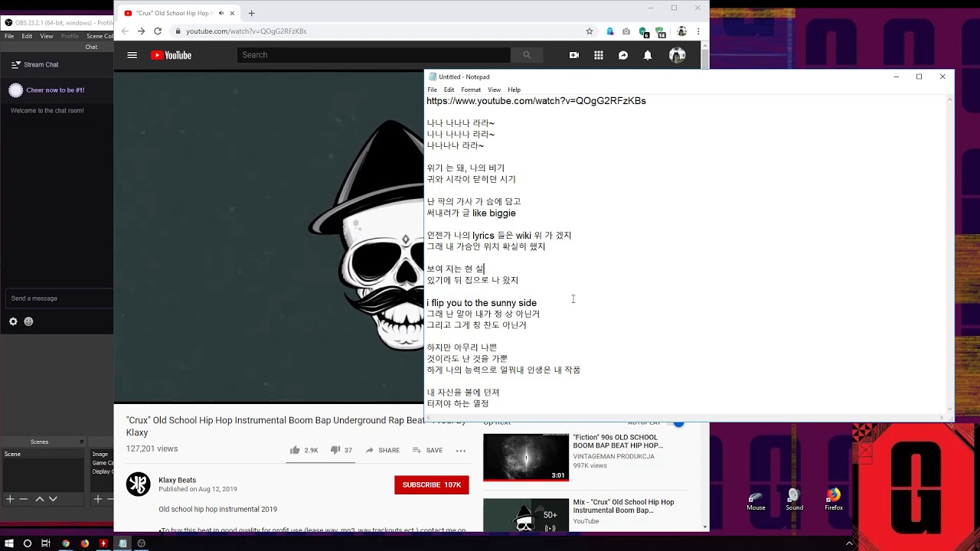980x551 pixels.
Task: Open emoji picker in OBS chat
Action: point(28,321)
